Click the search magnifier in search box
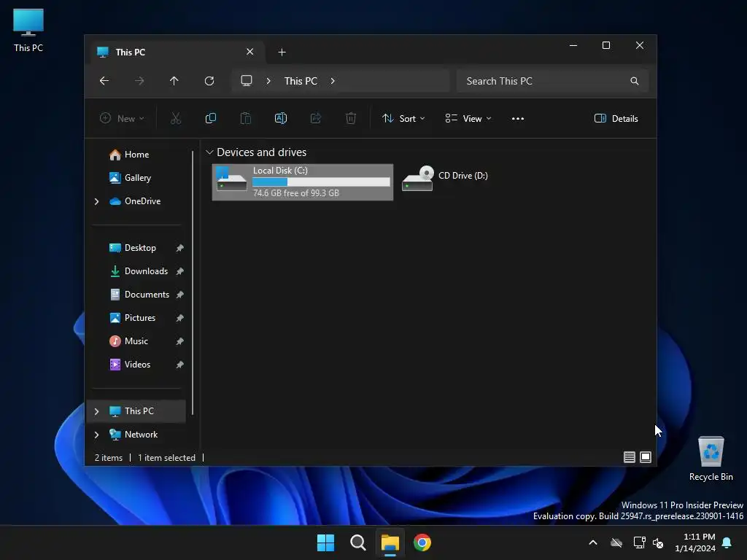The height and width of the screenshot is (560, 747). point(634,81)
